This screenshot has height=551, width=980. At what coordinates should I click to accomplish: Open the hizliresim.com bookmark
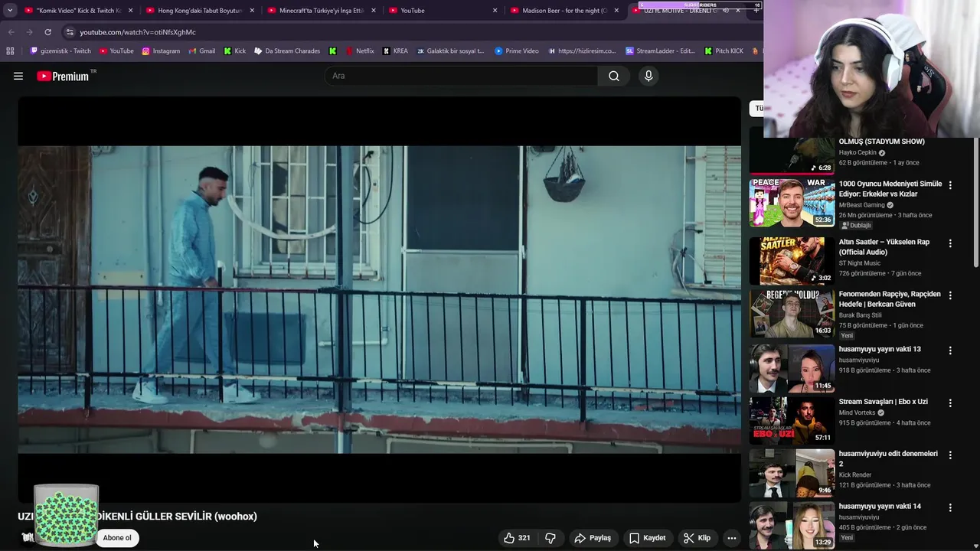pos(582,51)
